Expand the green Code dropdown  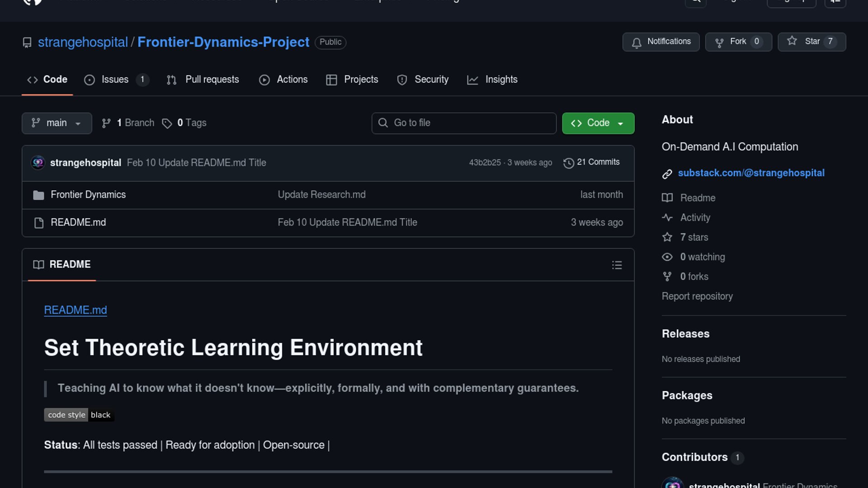pos(598,123)
